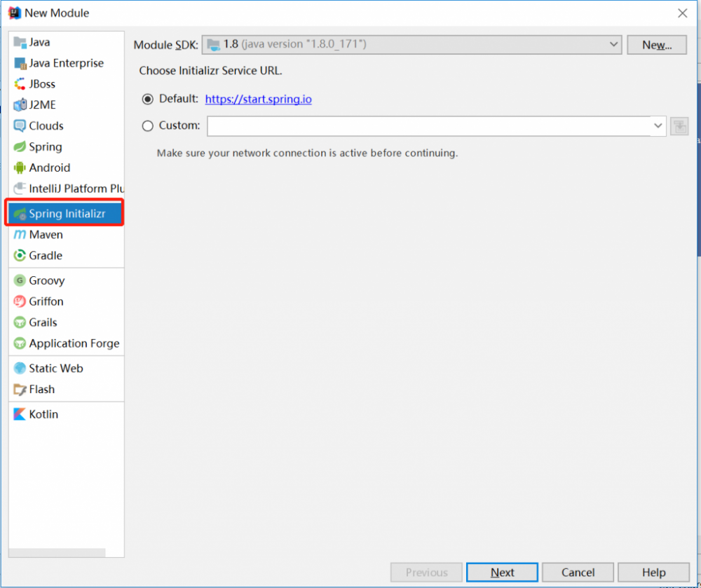
Task: Expand the Custom URL combo box arrow
Action: click(658, 126)
